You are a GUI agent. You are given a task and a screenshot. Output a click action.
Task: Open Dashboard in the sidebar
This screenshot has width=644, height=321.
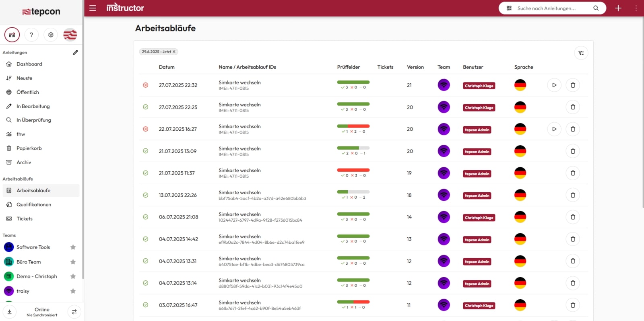(29, 64)
